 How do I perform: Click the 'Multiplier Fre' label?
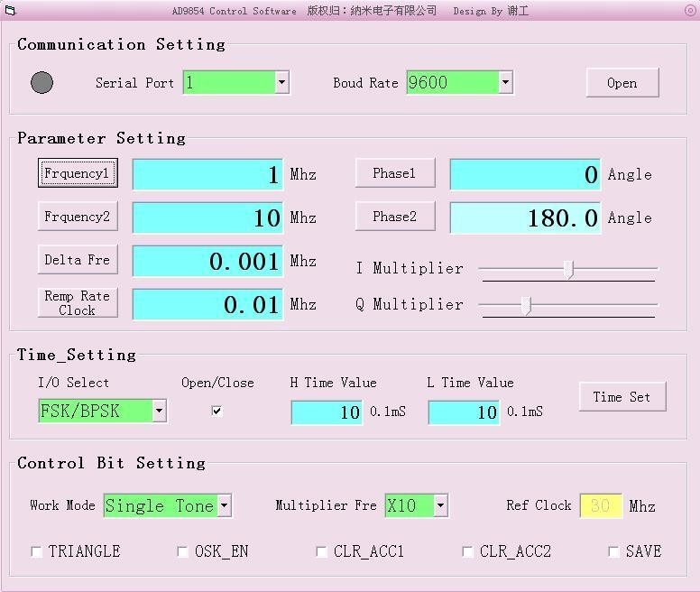pos(326,505)
